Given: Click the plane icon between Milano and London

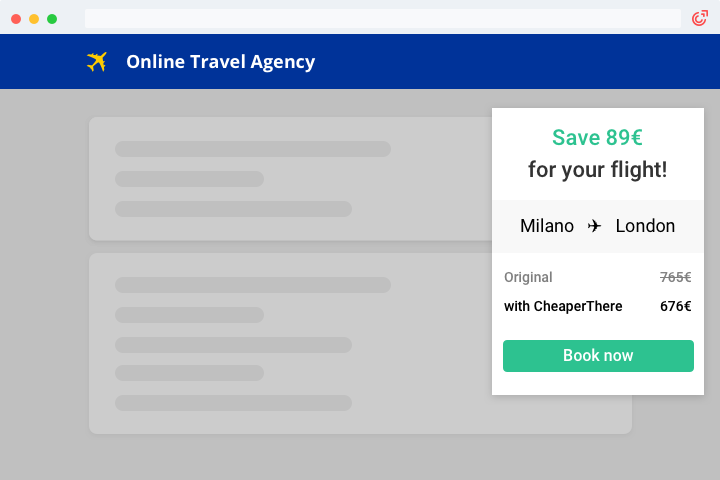Looking at the screenshot, I should click(x=595, y=226).
